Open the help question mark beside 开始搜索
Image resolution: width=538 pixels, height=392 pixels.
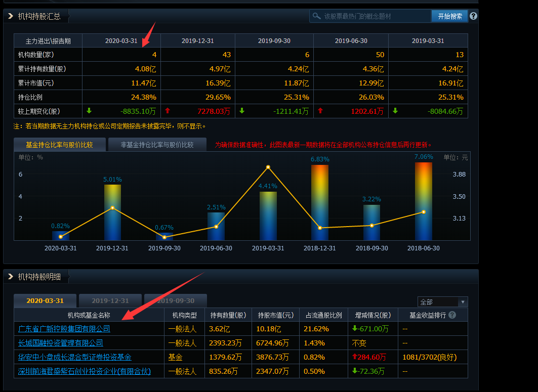[473, 16]
